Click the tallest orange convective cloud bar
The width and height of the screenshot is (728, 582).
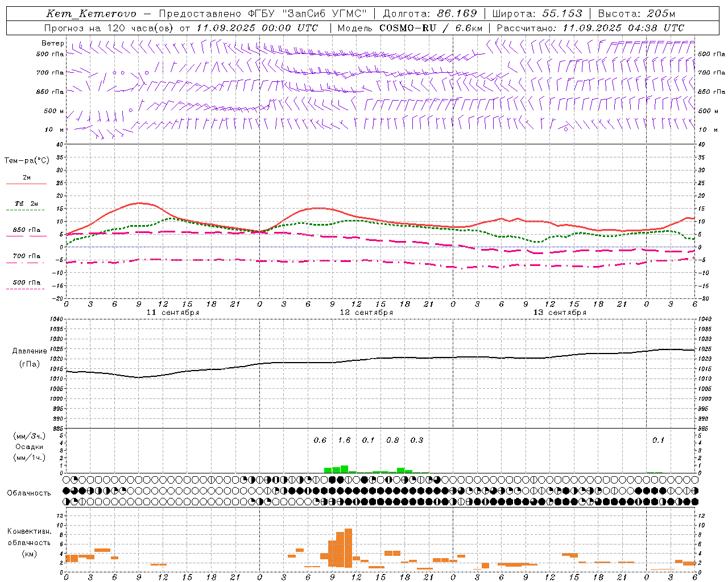[348, 548]
